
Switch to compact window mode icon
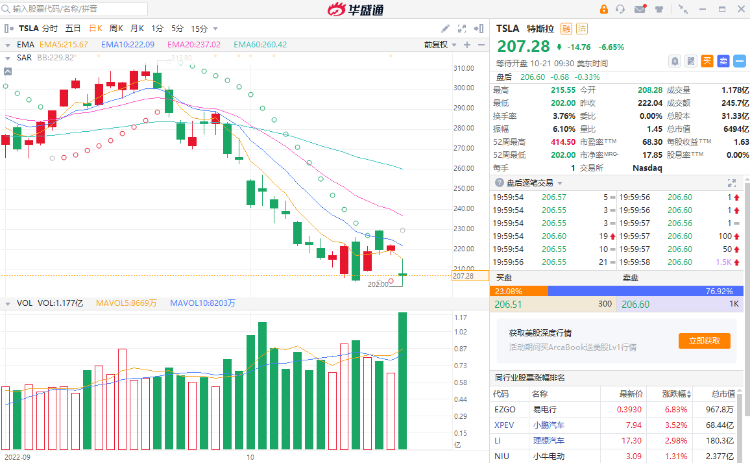coord(684,9)
